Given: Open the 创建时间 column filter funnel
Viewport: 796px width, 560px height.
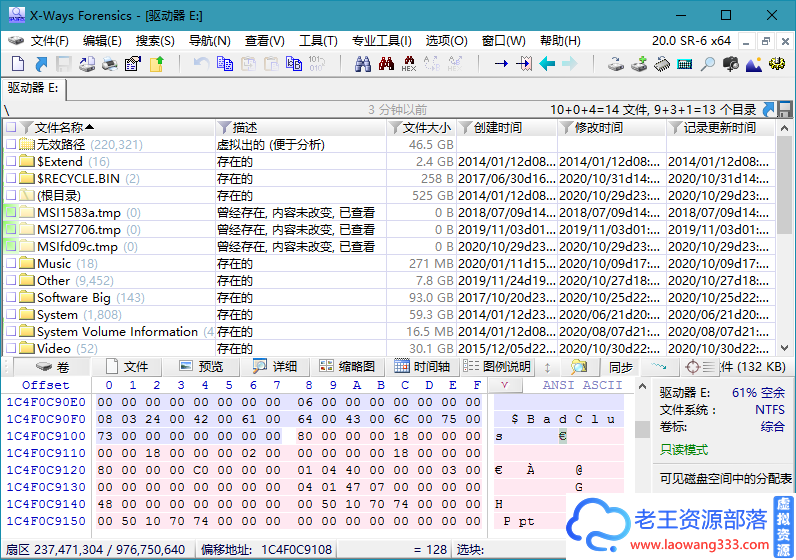Looking at the screenshot, I should click(x=465, y=127).
